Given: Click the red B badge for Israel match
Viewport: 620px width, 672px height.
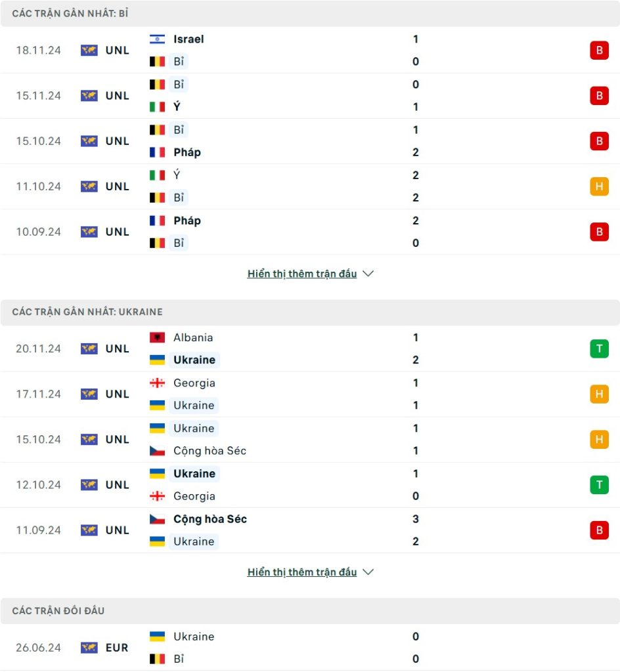Looking at the screenshot, I should click(599, 50).
